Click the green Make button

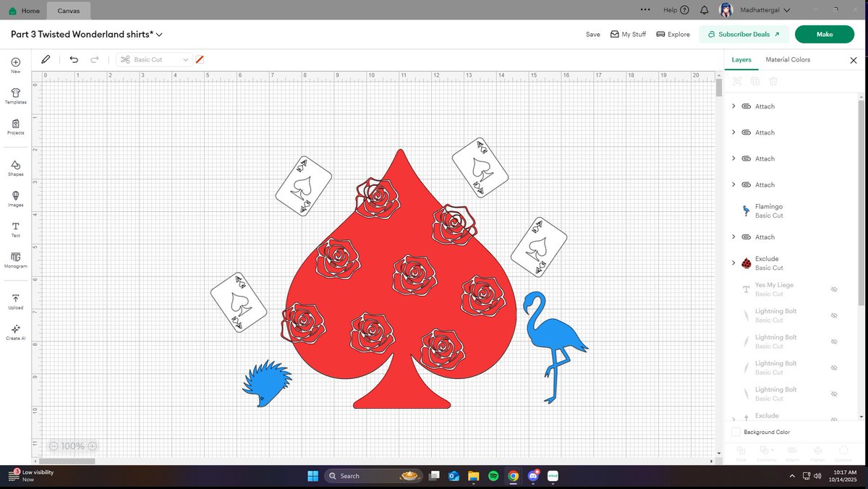point(825,34)
